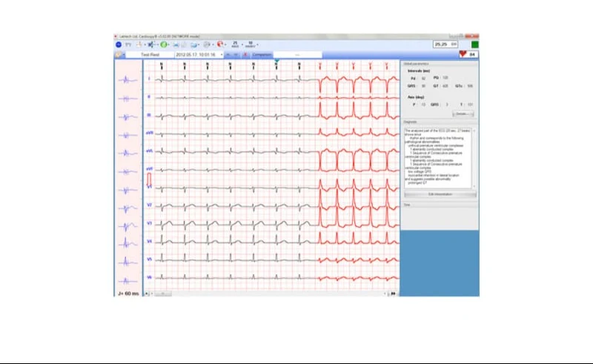Click the J+ 60 ms label
Viewport: 593px width, 364px height.
point(128,294)
